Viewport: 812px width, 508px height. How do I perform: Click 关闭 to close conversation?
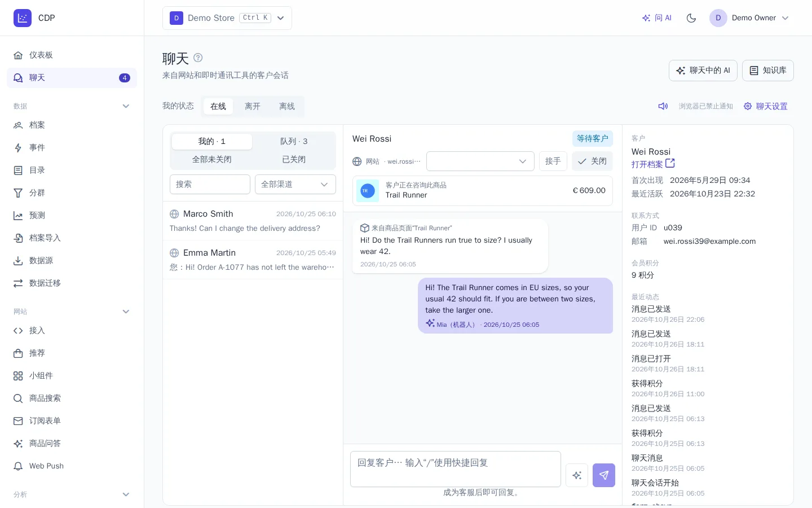coord(593,161)
